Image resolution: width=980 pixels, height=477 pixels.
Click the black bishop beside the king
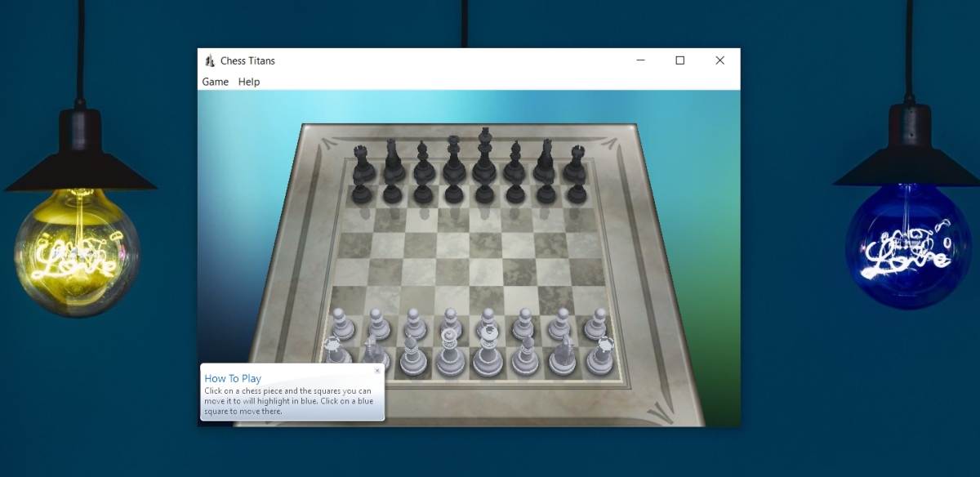coord(515,162)
